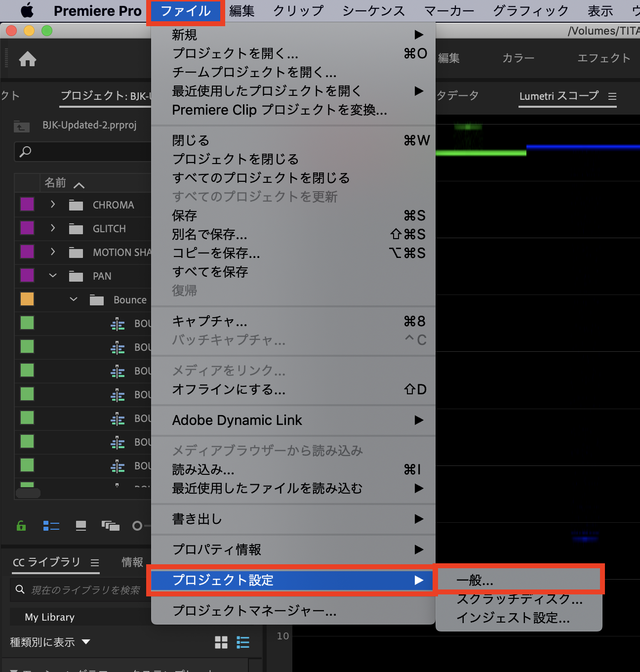This screenshot has width=640, height=672.
Task: Click the library search magnifier icon
Action: pyautogui.click(x=20, y=589)
